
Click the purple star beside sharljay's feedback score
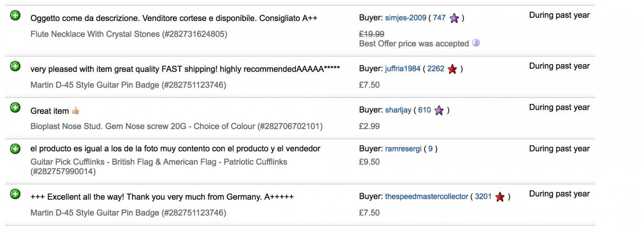tap(439, 110)
